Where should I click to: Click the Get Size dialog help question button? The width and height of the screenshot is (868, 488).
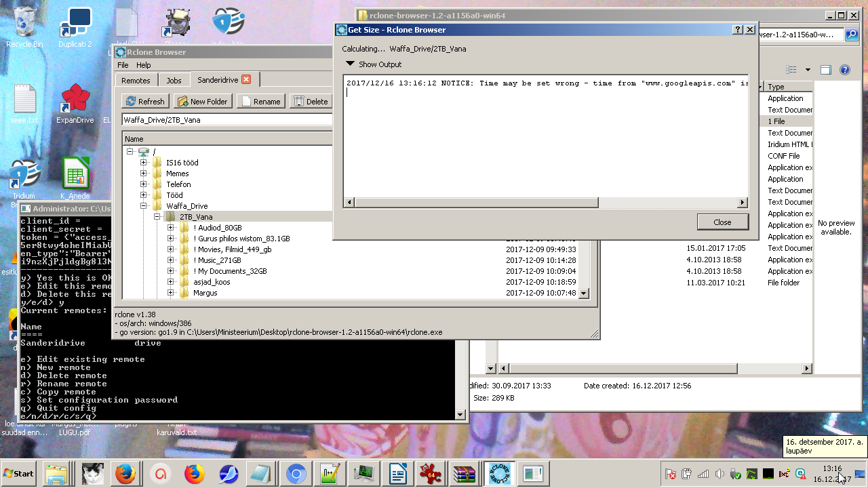[x=738, y=30]
